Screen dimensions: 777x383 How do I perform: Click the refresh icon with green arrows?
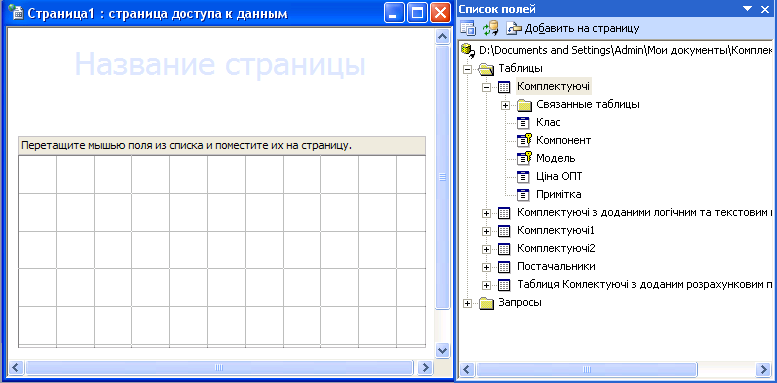[x=490, y=28]
